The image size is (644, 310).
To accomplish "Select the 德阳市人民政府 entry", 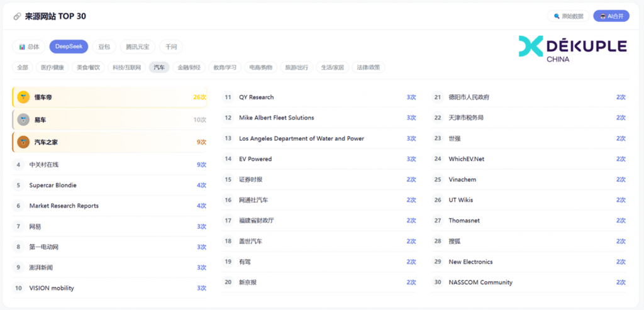I will point(528,97).
